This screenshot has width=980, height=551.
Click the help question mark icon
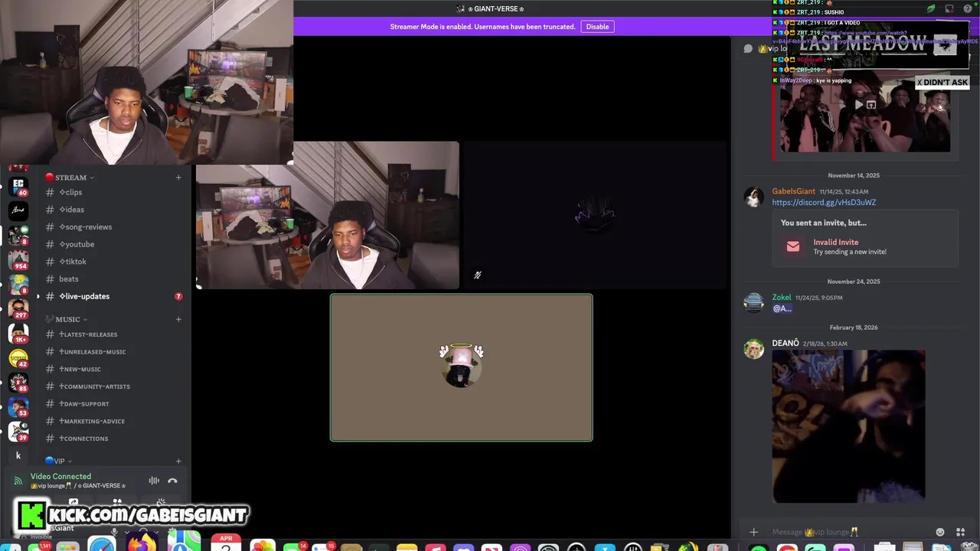click(968, 8)
